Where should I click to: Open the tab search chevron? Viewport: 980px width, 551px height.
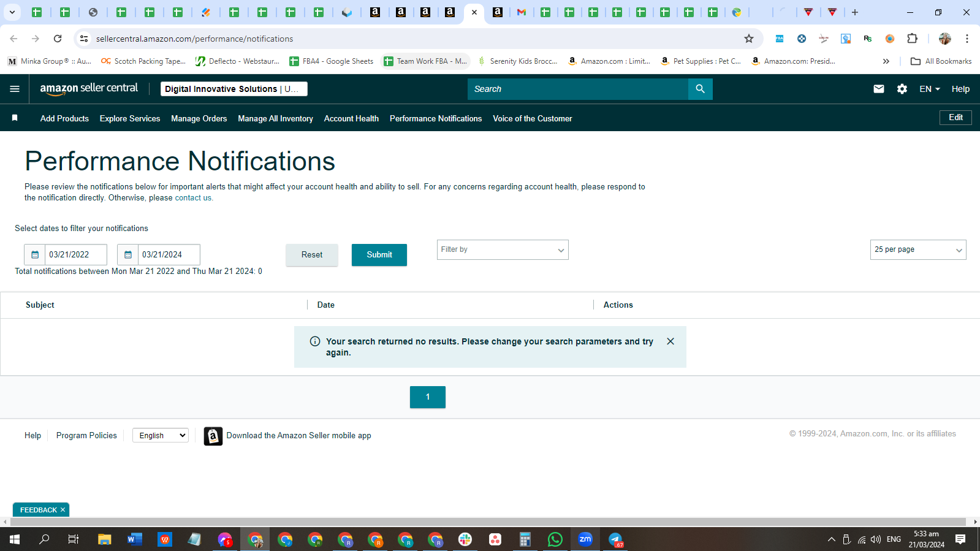tap(12, 12)
